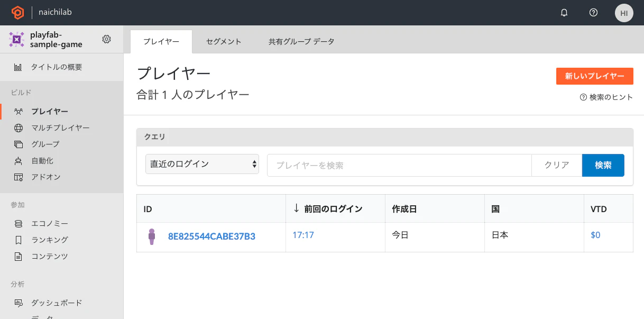Click the playfab-sample-game title icon
The height and width of the screenshot is (319, 644).
click(x=17, y=39)
